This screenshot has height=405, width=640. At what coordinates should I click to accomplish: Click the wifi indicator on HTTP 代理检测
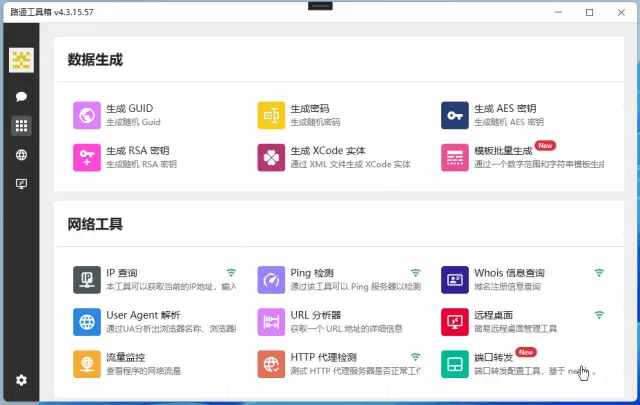point(416,356)
